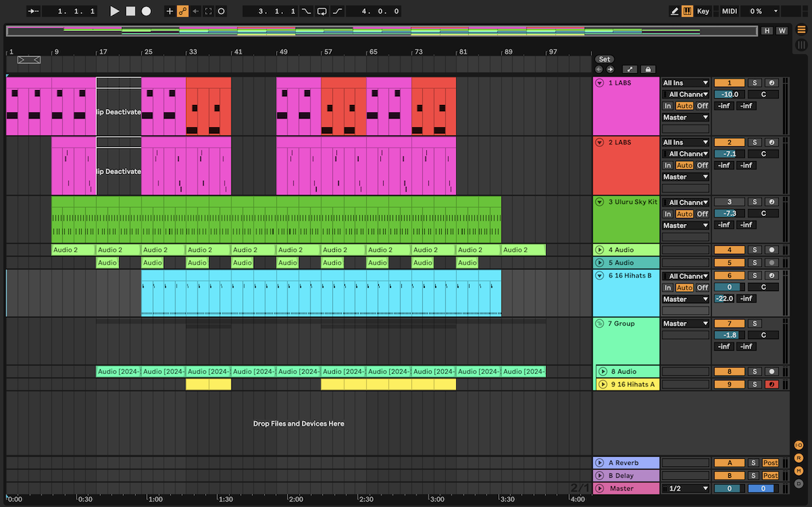The height and width of the screenshot is (507, 812).
Task: Arm the 4 Audio track
Action: click(771, 250)
